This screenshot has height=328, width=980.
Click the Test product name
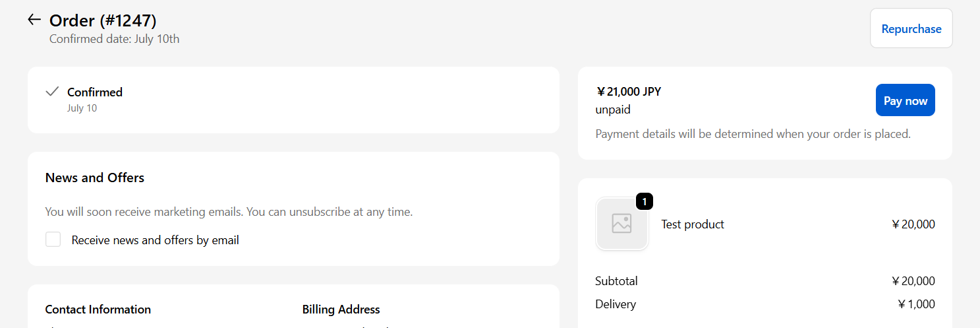tap(692, 224)
